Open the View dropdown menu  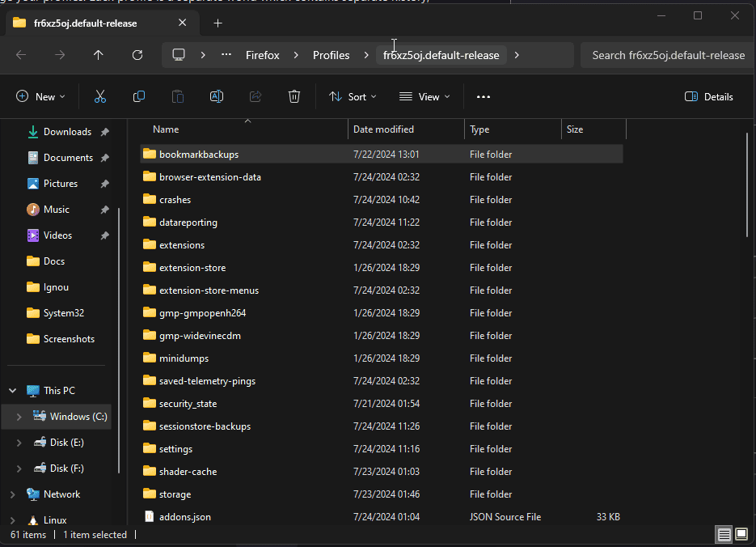(424, 97)
